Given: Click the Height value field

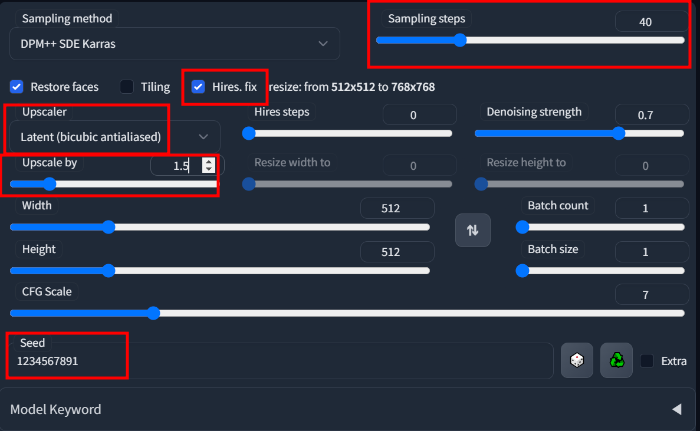Looking at the screenshot, I should pos(397,252).
